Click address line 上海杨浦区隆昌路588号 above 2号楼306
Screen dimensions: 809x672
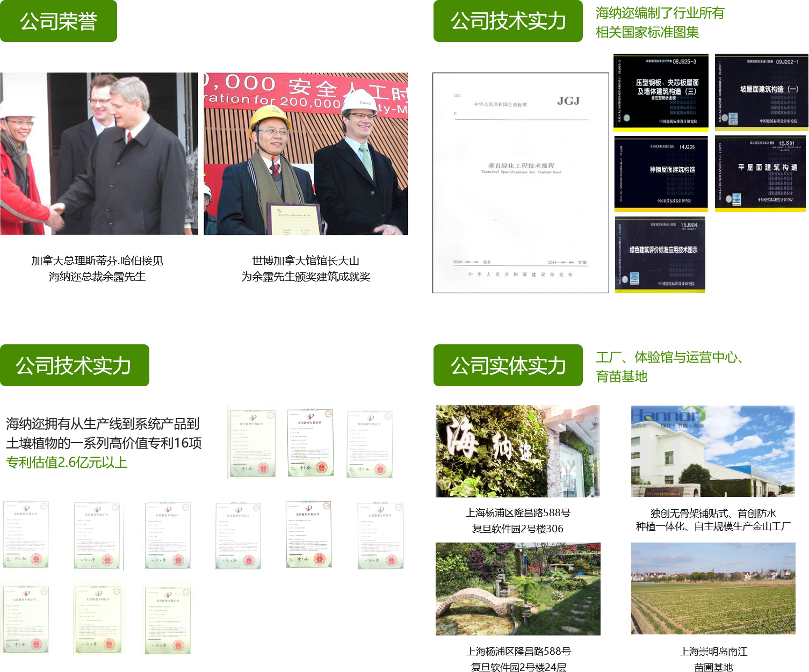[518, 513]
